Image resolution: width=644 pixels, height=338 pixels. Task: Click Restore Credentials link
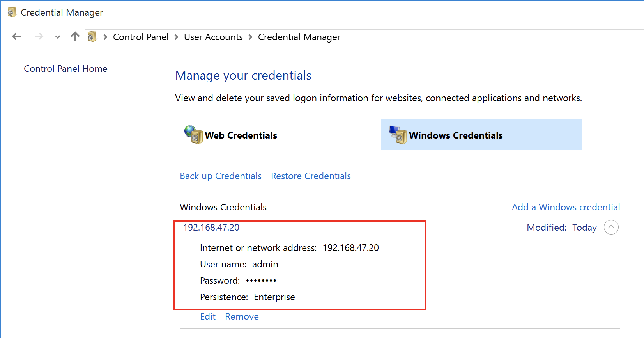coord(311,176)
